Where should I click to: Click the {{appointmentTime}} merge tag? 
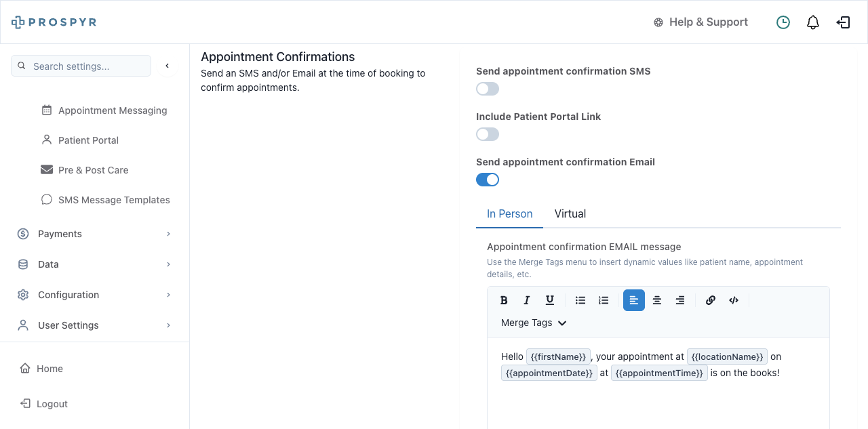(x=660, y=373)
